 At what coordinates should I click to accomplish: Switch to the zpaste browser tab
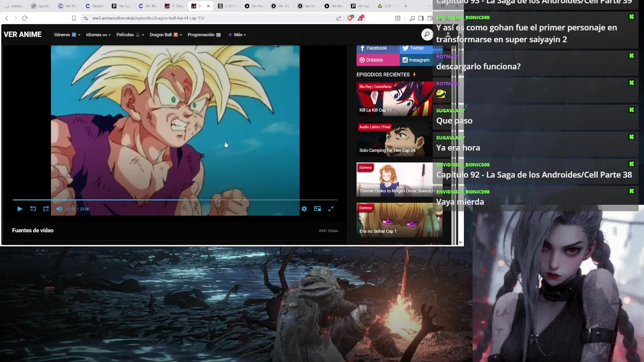40,6
